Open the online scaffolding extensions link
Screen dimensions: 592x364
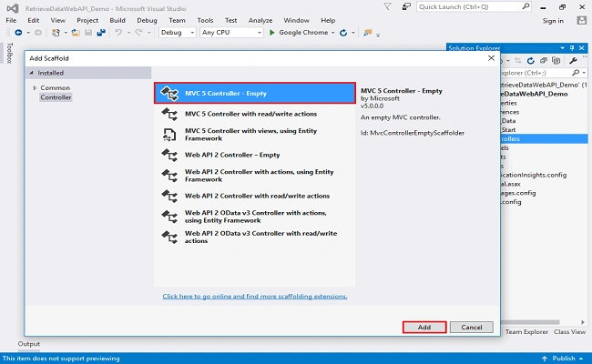pos(255,296)
